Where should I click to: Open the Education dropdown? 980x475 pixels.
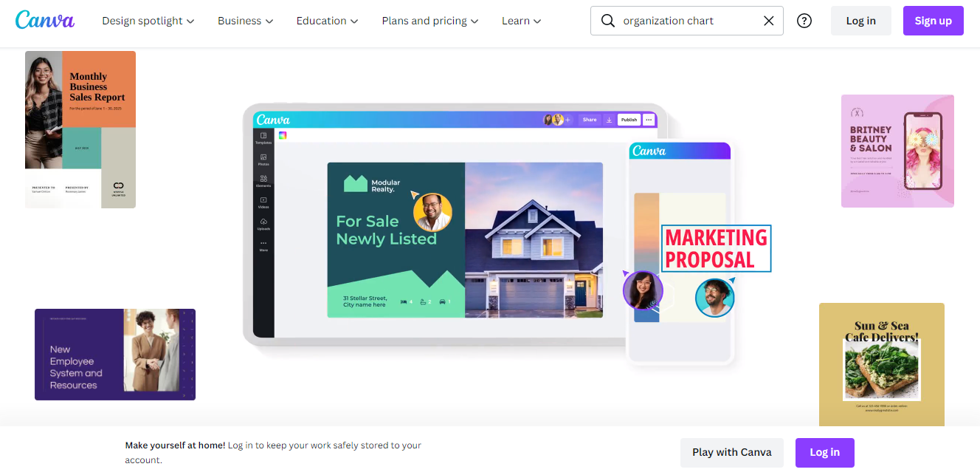[328, 21]
